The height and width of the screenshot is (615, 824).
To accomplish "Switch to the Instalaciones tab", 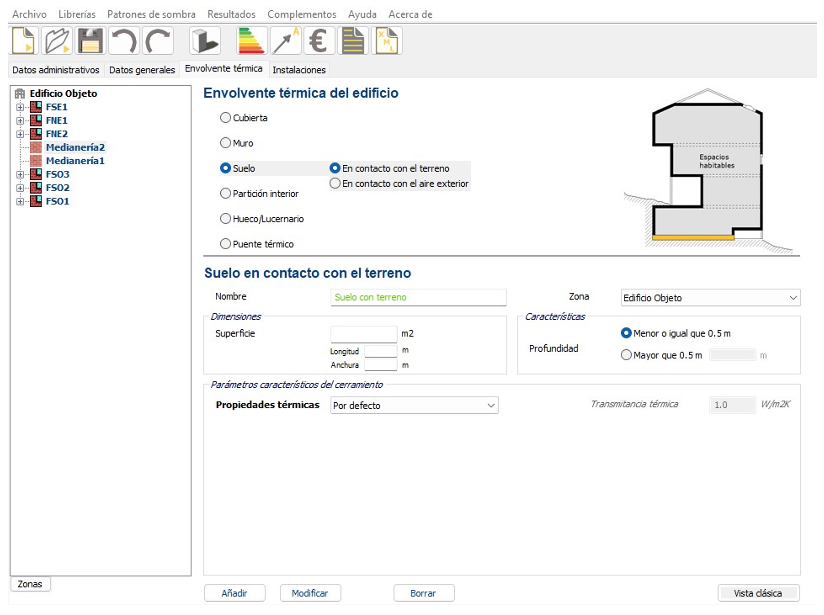I will click(299, 70).
